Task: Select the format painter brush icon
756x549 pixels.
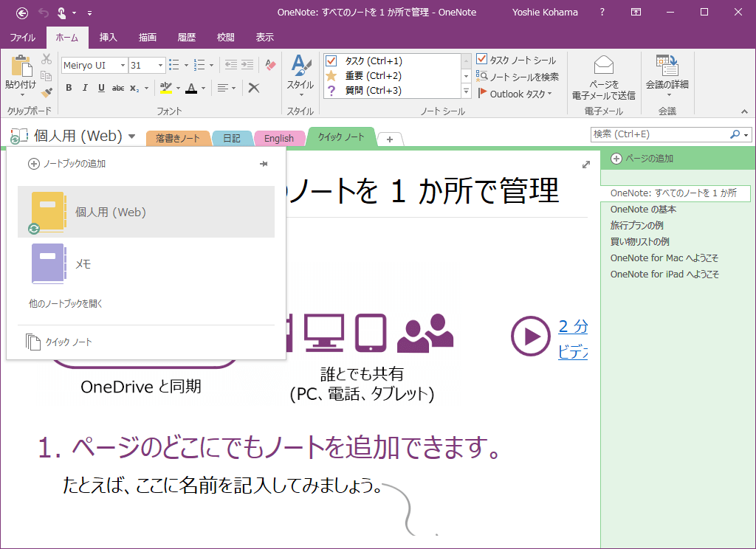Action: [x=47, y=92]
